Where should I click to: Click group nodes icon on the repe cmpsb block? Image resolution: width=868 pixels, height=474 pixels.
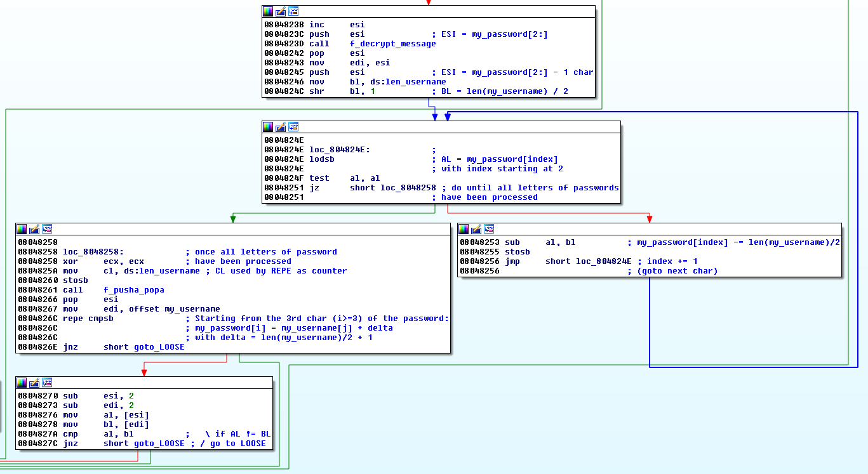coord(47,229)
